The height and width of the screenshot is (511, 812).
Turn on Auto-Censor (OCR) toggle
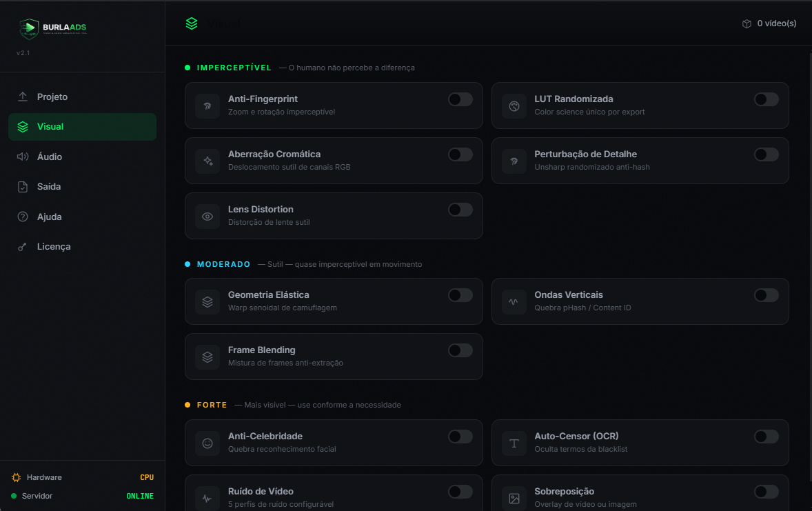coord(767,437)
